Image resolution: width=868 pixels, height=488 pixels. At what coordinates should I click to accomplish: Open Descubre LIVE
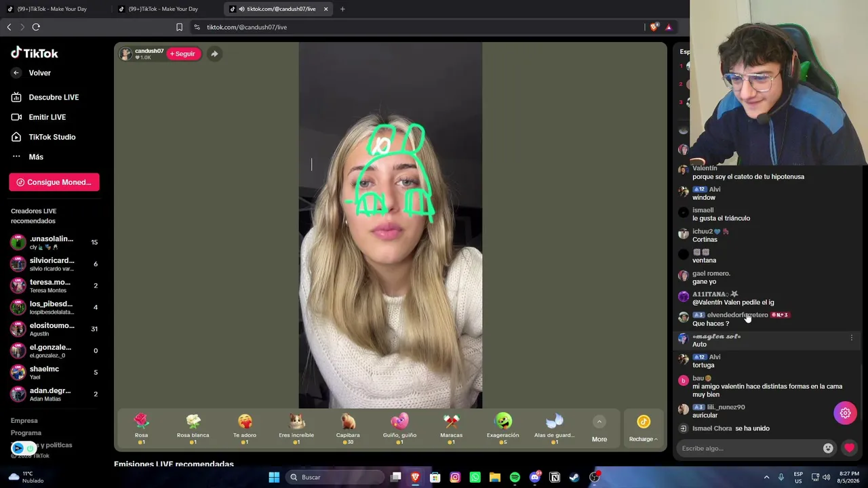point(45,97)
